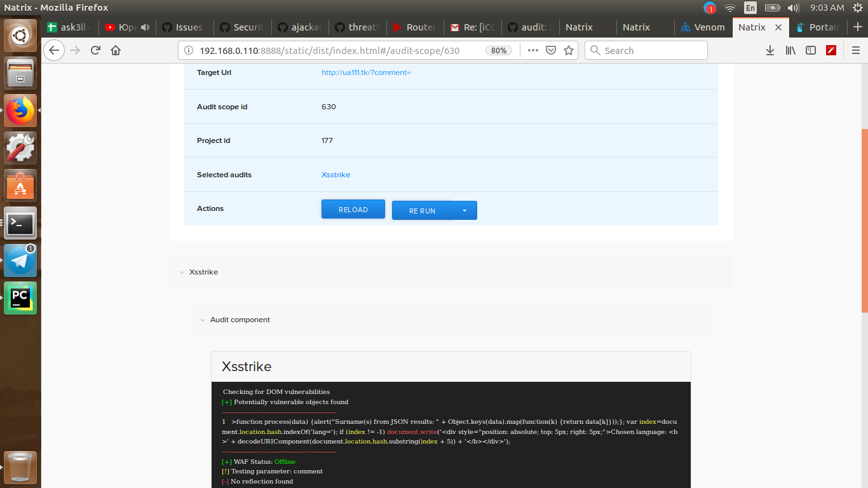This screenshot has height=488, width=868.
Task: Close the active Natrix tab
Action: coord(778,27)
